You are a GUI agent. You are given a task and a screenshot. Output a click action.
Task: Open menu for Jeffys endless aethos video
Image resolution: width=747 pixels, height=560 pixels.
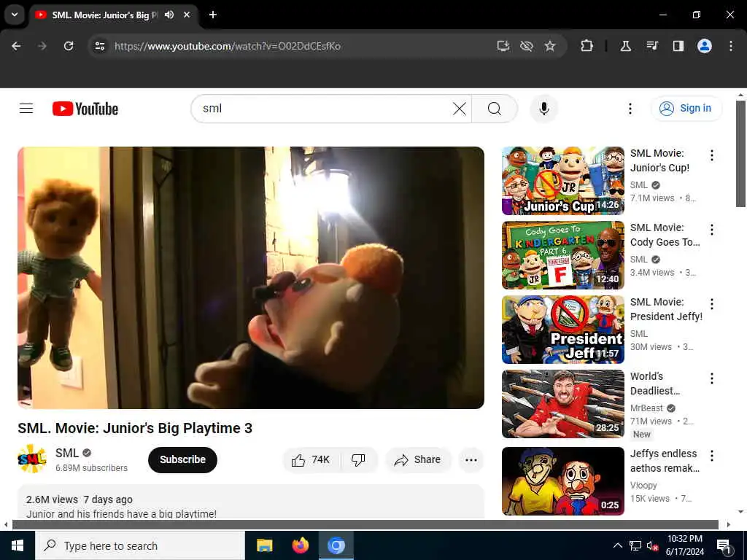[x=712, y=456]
